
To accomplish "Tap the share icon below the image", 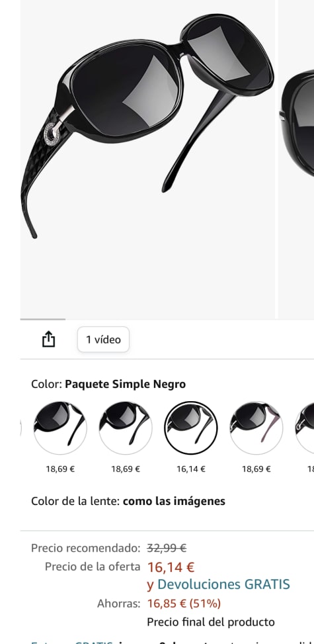I will (x=48, y=340).
